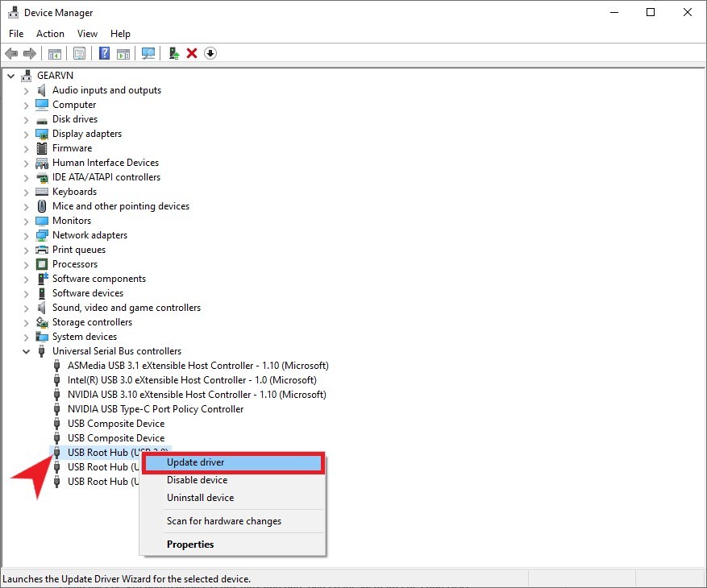The width and height of the screenshot is (707, 588).
Task: Click the Back arrow in toolbar
Action: tap(11, 53)
